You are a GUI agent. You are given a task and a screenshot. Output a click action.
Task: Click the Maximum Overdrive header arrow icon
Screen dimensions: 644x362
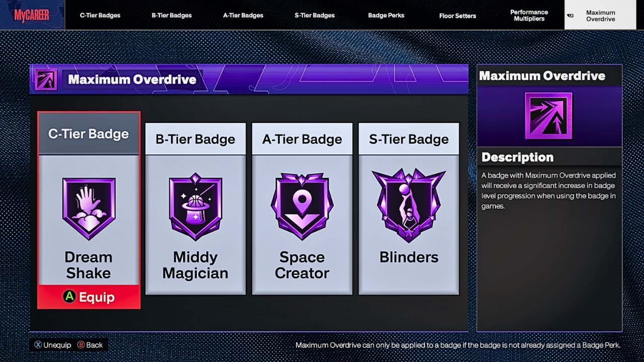point(46,79)
